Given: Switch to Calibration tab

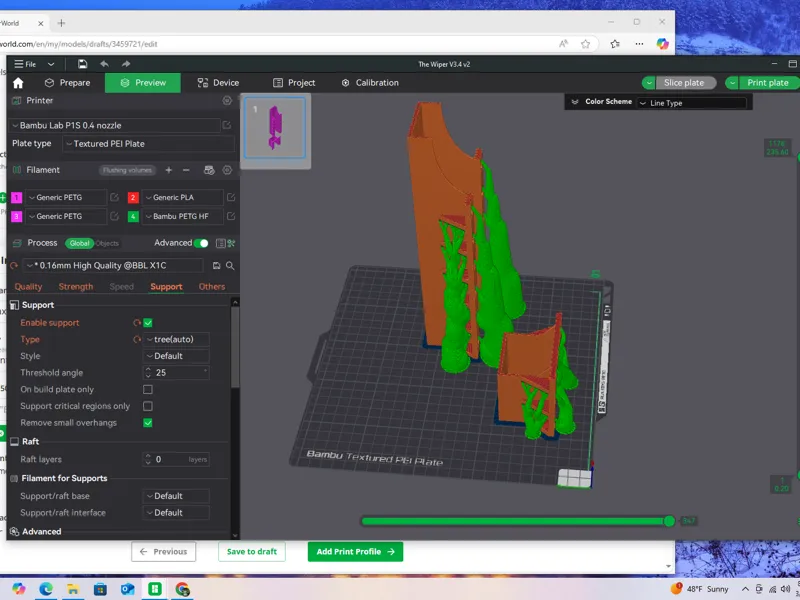Looking at the screenshot, I should [370, 83].
